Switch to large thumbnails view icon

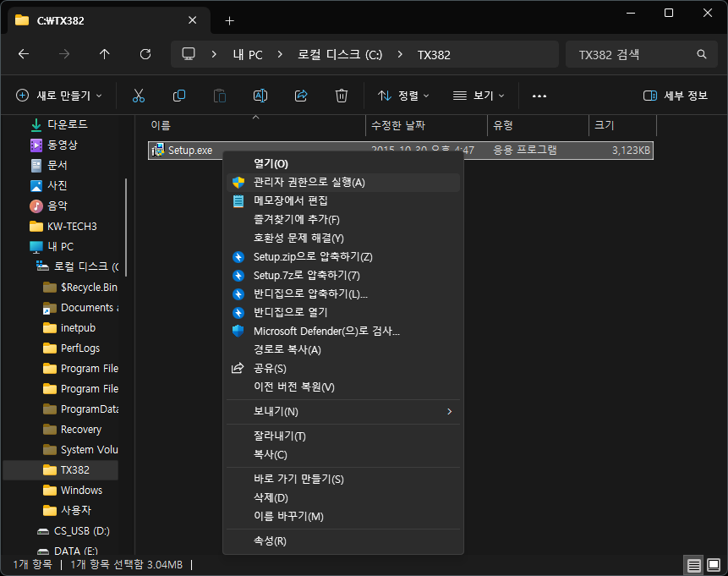coord(714,565)
